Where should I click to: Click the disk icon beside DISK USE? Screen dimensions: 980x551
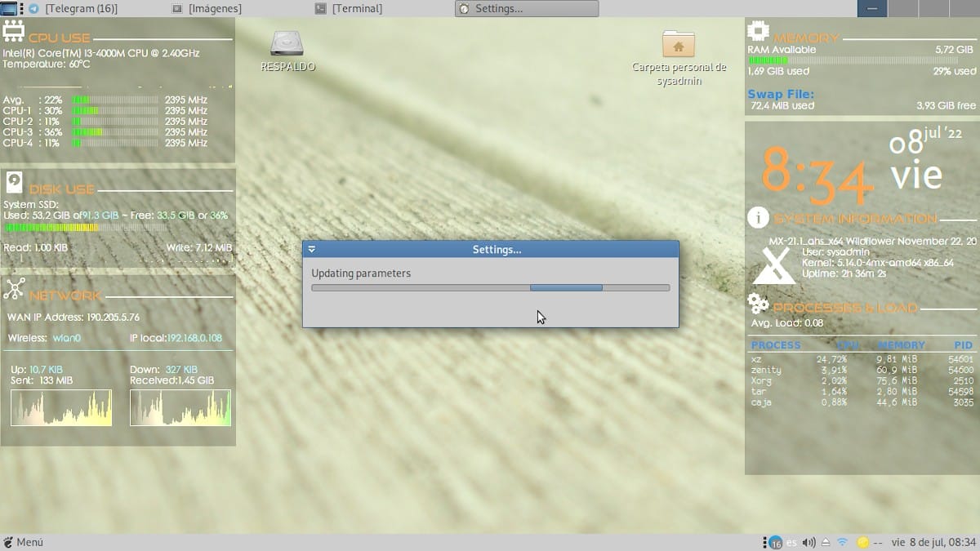(14, 183)
